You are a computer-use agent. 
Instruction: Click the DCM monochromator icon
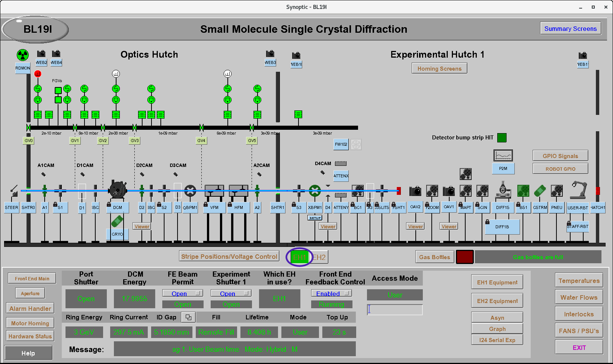[x=118, y=191]
